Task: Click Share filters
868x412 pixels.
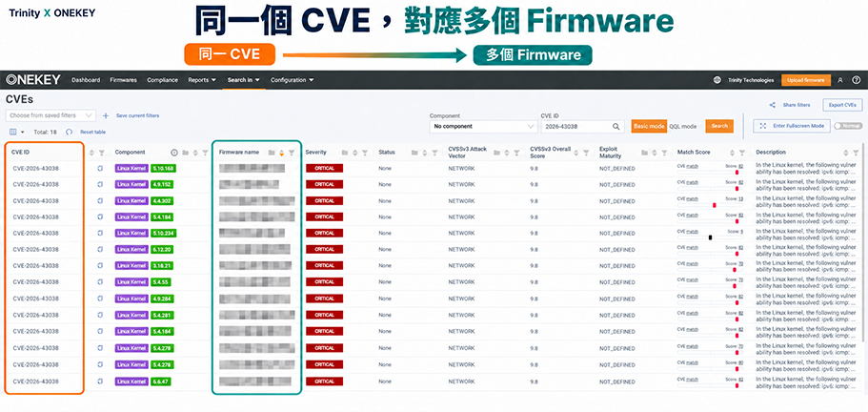Action: pos(790,105)
